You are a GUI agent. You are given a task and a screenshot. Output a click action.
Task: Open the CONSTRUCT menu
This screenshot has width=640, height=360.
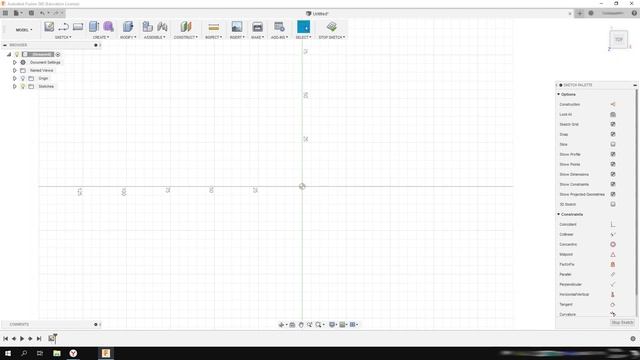(186, 37)
